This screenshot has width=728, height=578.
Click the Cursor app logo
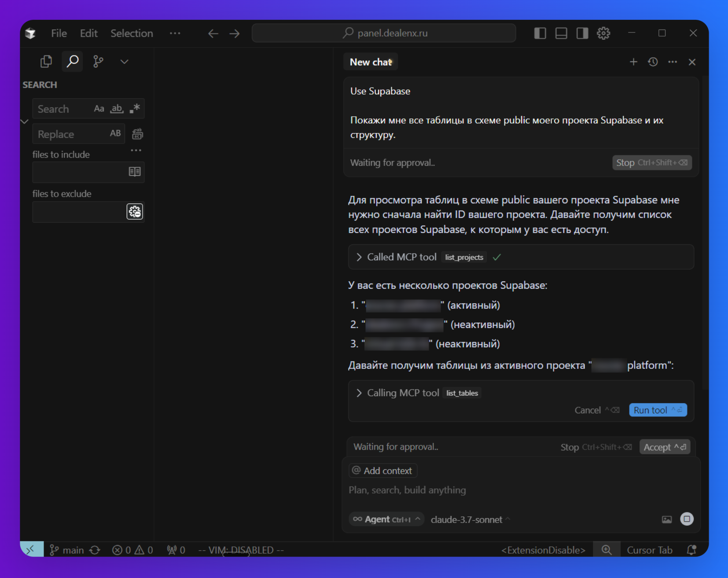(x=30, y=33)
